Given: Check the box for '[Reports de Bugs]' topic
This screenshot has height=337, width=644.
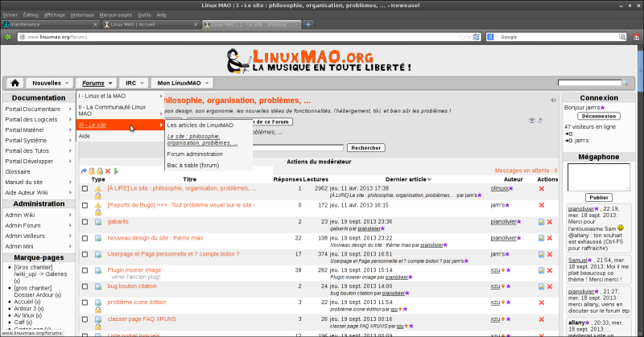Looking at the screenshot, I should click(85, 205).
